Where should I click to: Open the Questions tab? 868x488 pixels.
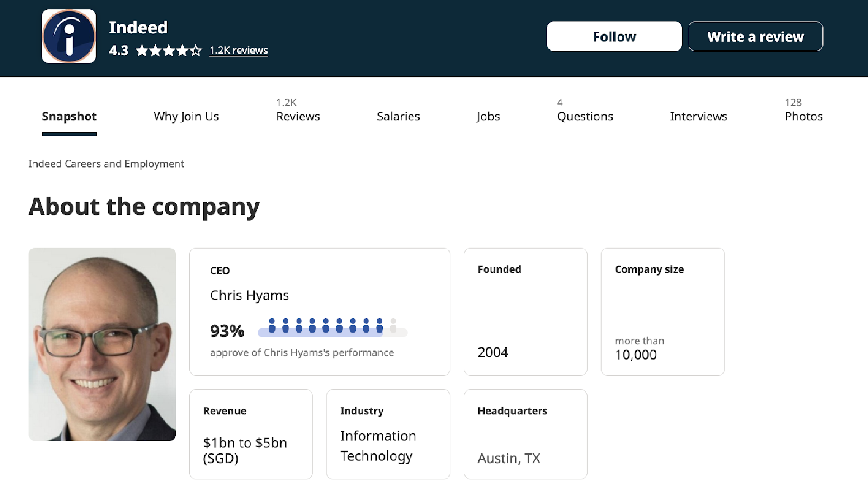(585, 110)
